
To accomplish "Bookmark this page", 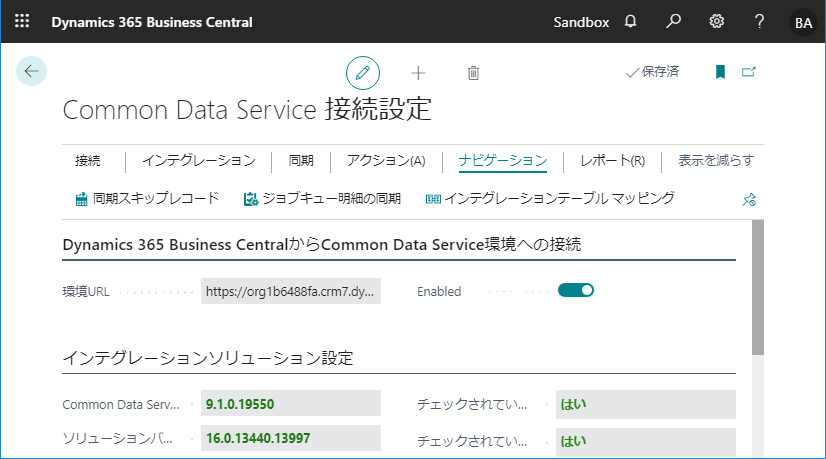I will click(720, 72).
